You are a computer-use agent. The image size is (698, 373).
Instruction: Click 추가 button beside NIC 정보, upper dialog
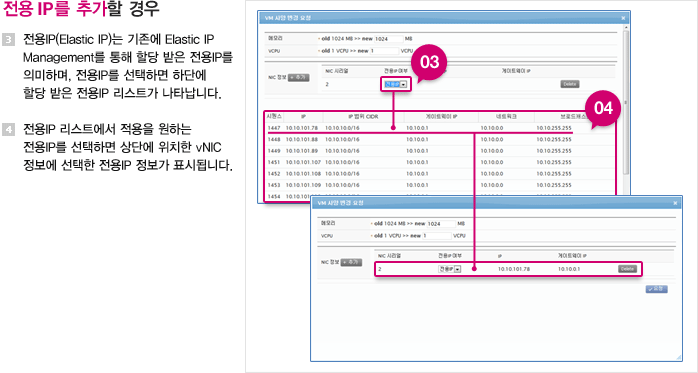298,77
